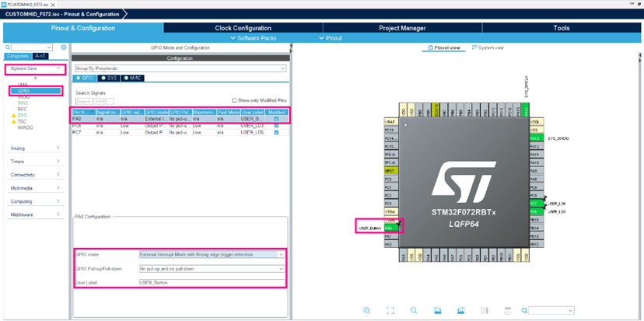The height and width of the screenshot is (321, 644).
Task: Zoom in on the pinout view
Action: pyautogui.click(x=367, y=310)
